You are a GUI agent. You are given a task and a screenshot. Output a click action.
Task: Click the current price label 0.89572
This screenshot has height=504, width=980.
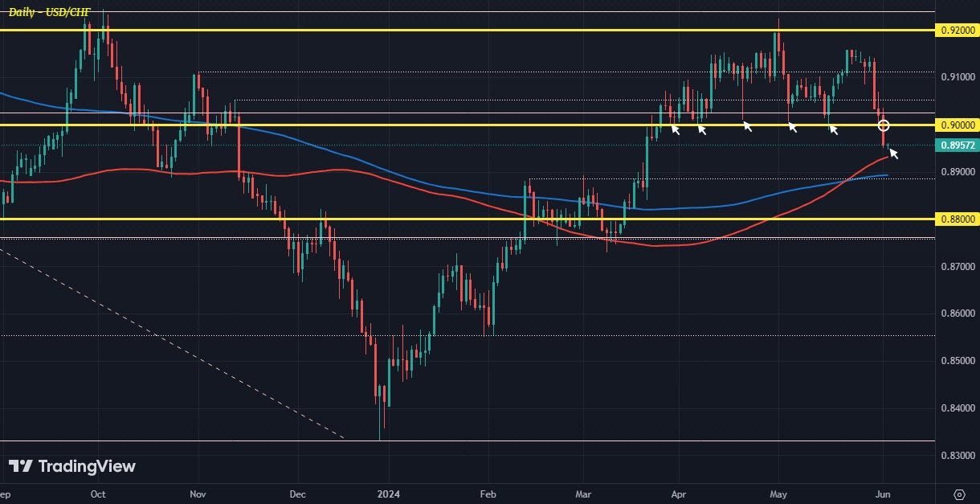pyautogui.click(x=956, y=145)
